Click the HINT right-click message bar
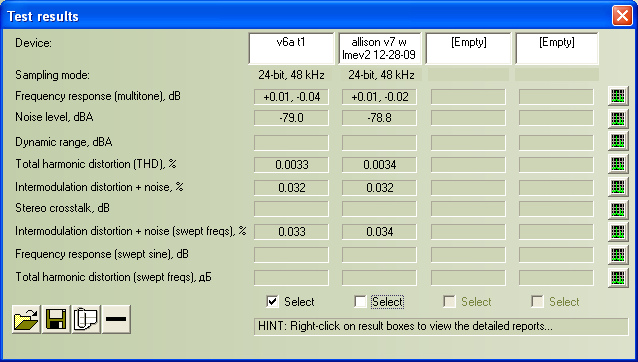638x362 pixels. click(x=441, y=327)
